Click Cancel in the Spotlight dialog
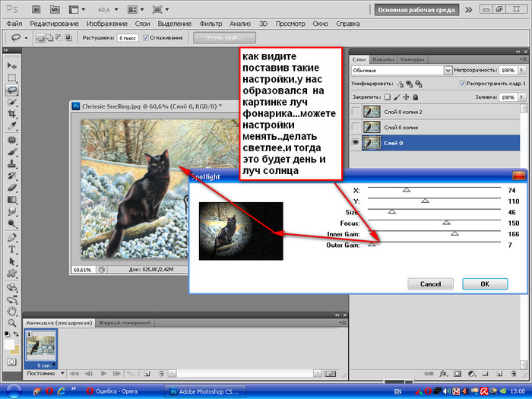This screenshot has height=399, width=532. tap(430, 284)
